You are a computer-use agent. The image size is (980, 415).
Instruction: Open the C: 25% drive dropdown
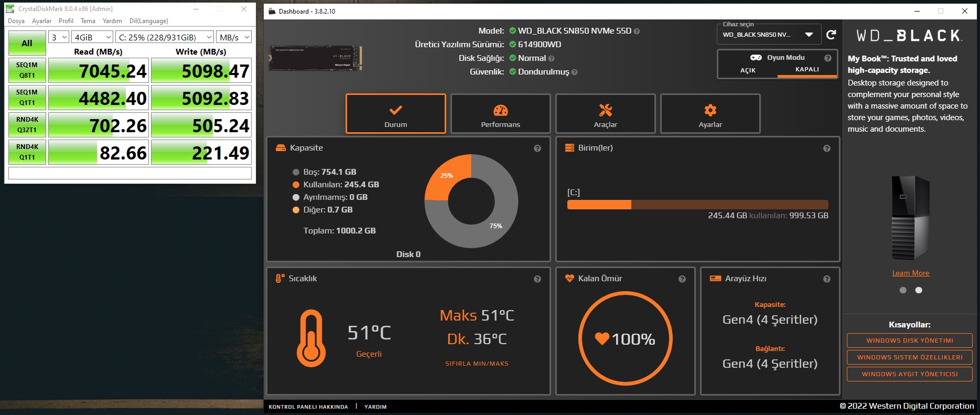click(165, 37)
